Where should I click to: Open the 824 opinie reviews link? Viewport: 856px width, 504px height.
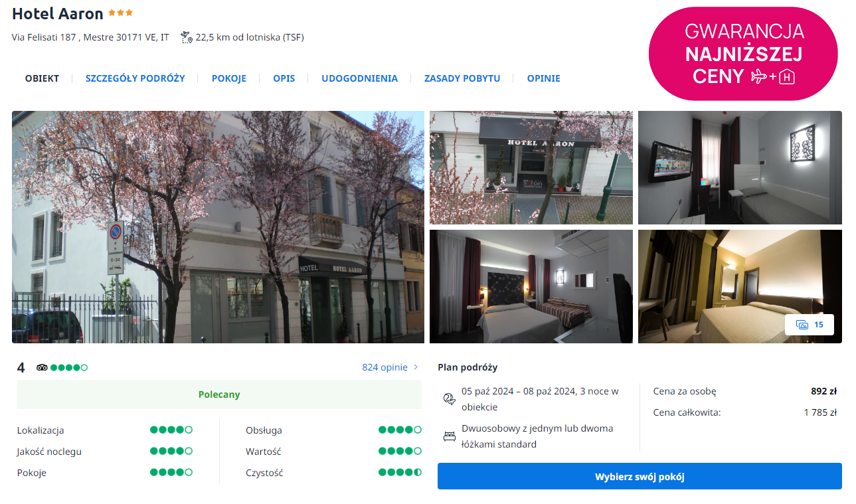click(385, 367)
